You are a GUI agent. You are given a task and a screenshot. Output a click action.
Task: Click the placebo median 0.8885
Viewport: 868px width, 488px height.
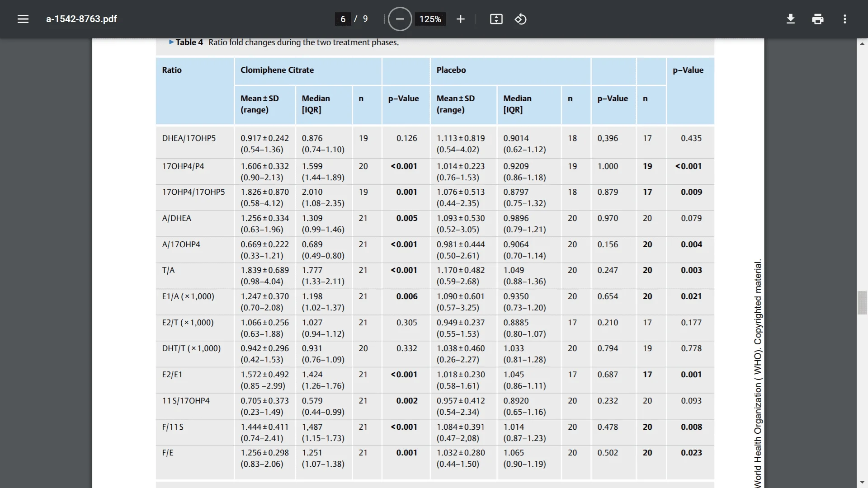(x=516, y=323)
